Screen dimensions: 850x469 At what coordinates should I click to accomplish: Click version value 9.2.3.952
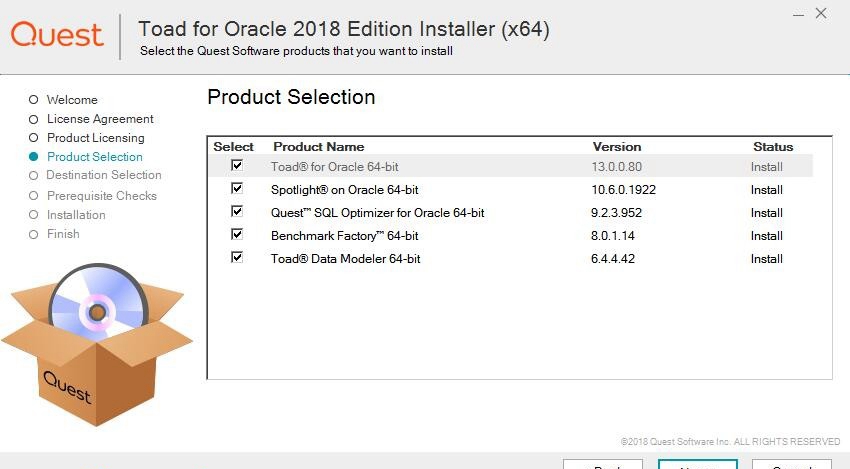616,213
